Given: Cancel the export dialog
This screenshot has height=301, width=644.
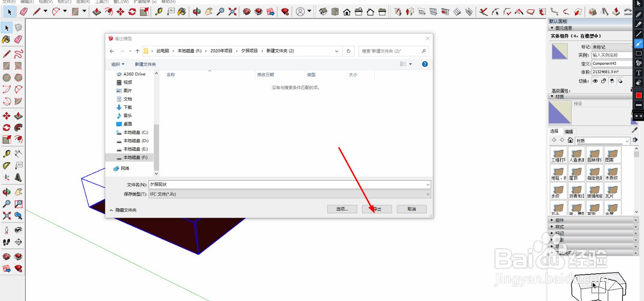Looking at the screenshot, I should click(x=412, y=209).
